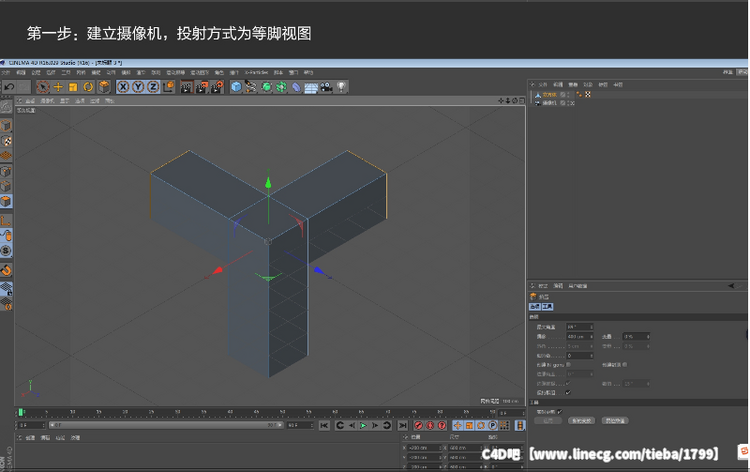Toggle the realtime update checkbox

[560, 412]
